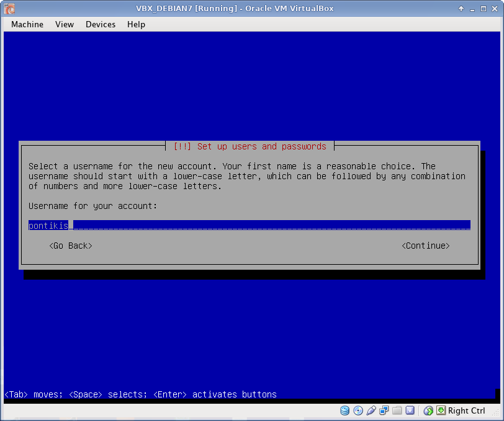Click the 'Username for your account:' label
This screenshot has height=421, width=504.
tap(92, 206)
